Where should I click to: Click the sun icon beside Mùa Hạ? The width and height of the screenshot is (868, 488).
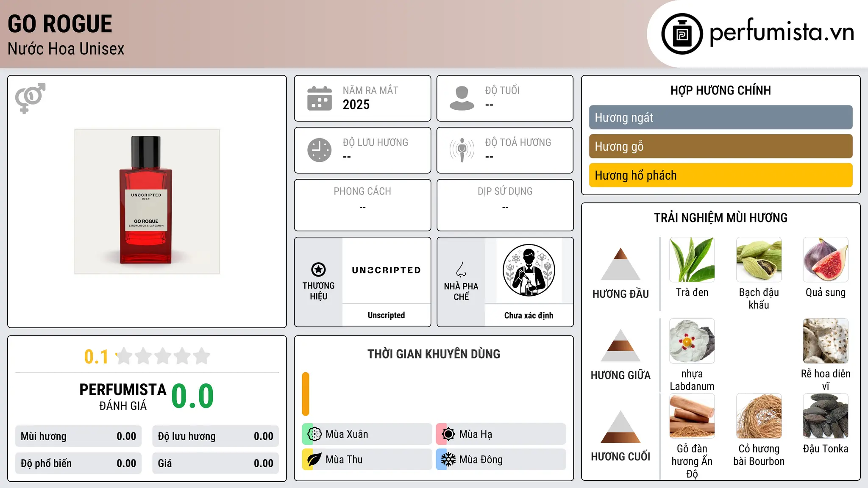448,434
